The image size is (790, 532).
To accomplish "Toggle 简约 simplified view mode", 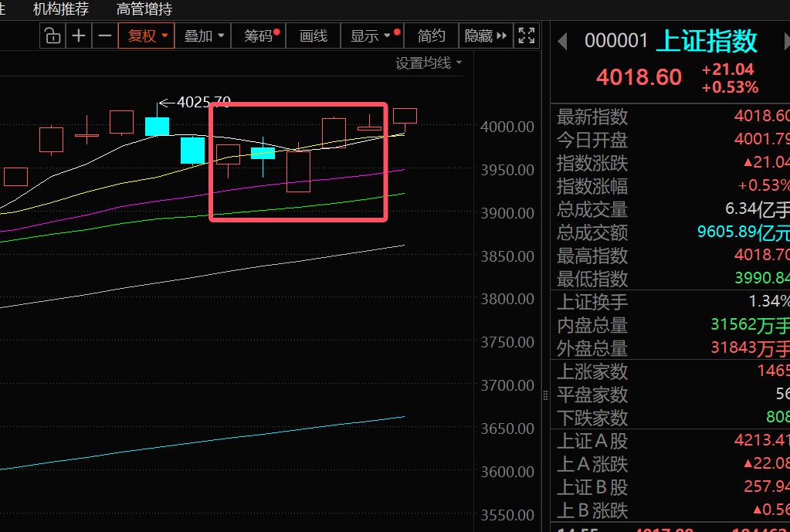I will (431, 36).
